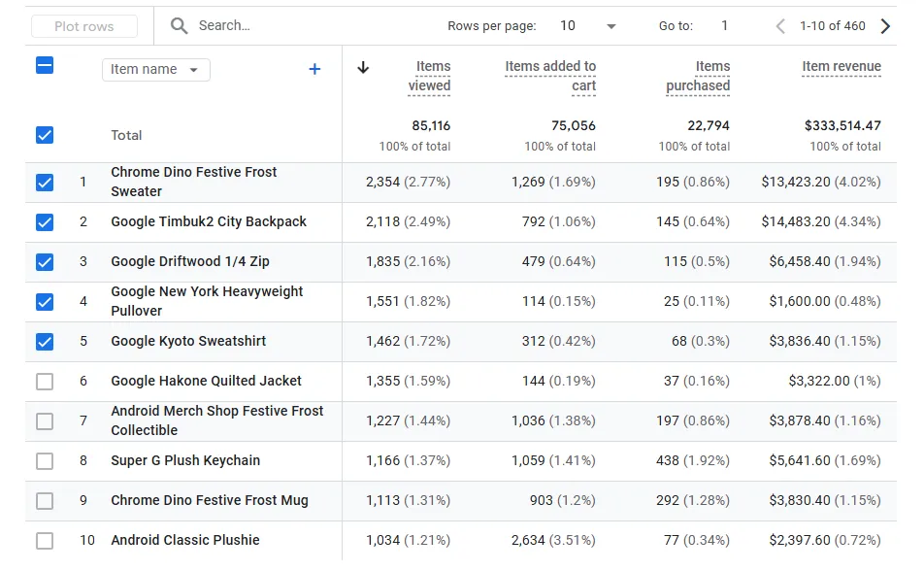The width and height of the screenshot is (924, 571).
Task: Go to the previous page of results
Action: [780, 26]
